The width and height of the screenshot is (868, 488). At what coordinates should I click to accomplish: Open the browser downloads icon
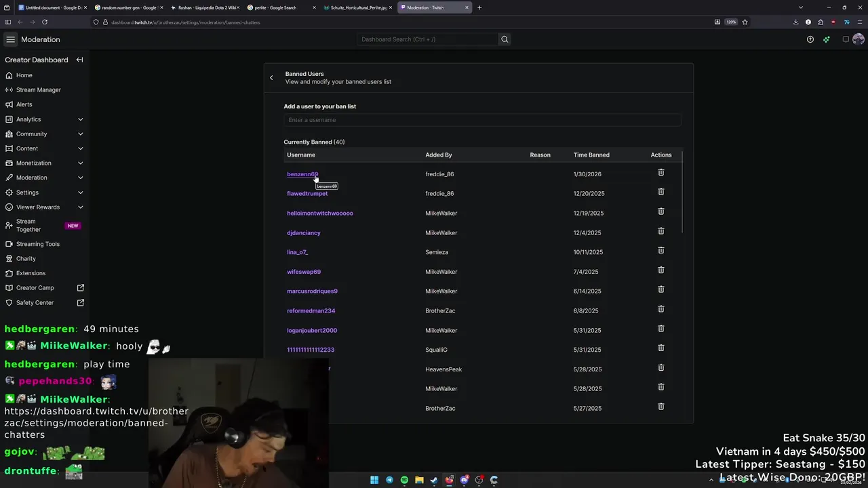pos(795,22)
